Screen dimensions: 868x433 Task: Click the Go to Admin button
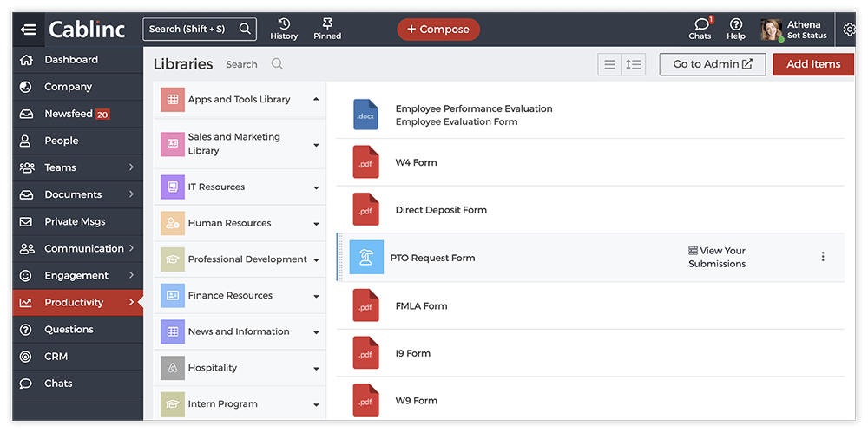pos(713,64)
